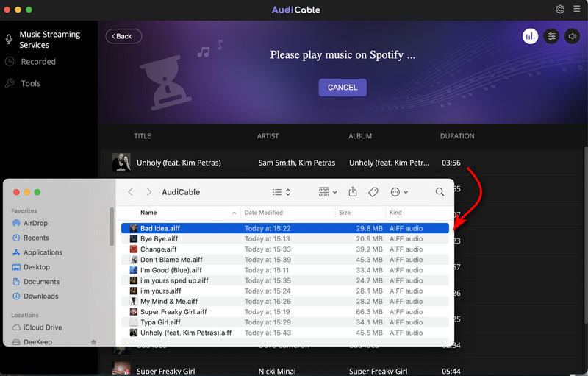Click the Applications icon in Finder sidebar
Image resolution: width=588 pixels, height=376 pixels.
(x=16, y=252)
